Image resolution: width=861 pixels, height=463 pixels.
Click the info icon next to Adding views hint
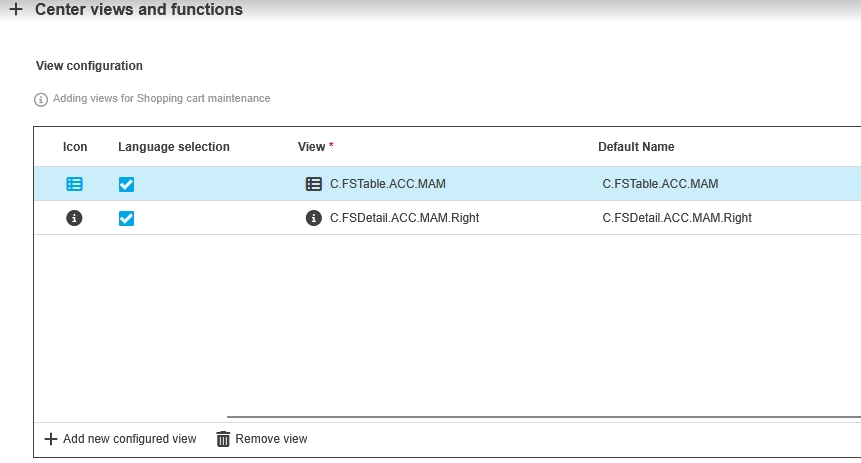click(41, 99)
